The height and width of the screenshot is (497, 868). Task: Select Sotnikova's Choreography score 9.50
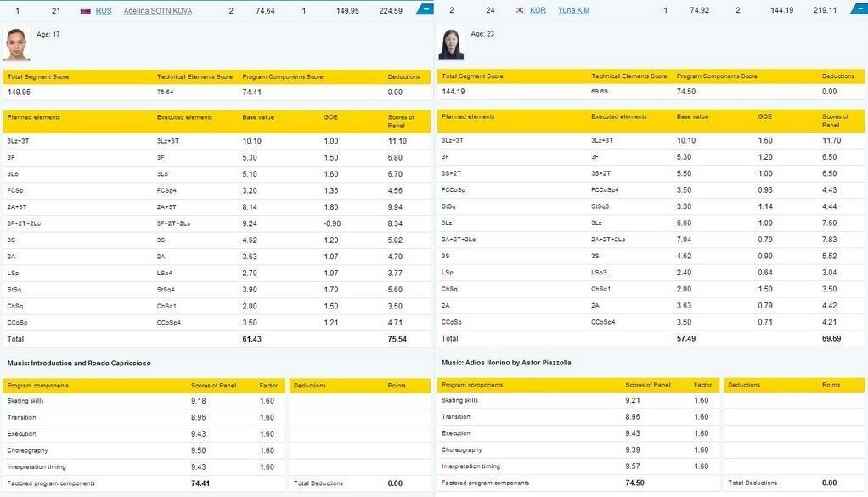(x=199, y=450)
